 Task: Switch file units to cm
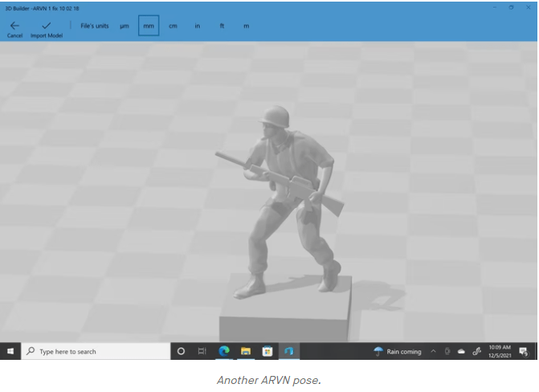173,26
